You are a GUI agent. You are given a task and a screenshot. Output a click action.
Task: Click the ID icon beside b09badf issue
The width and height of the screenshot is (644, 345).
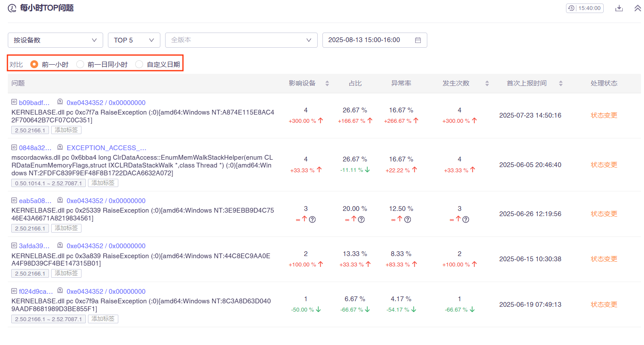[x=14, y=102]
